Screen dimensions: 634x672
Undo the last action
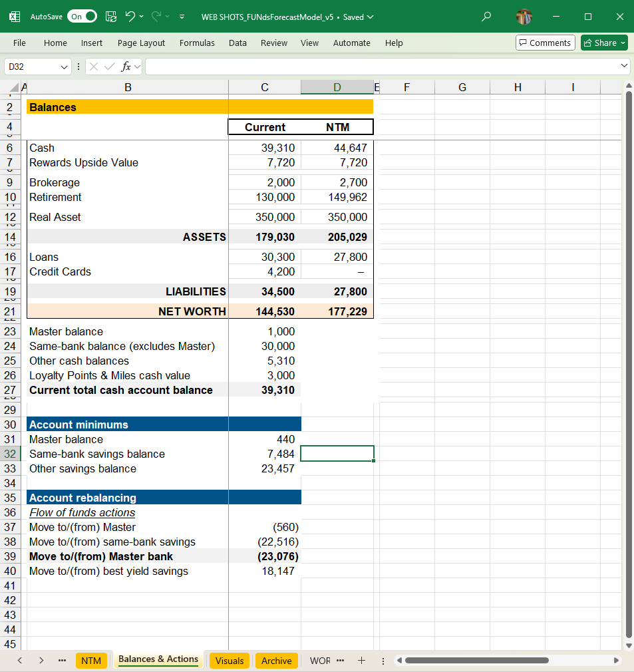tap(130, 17)
